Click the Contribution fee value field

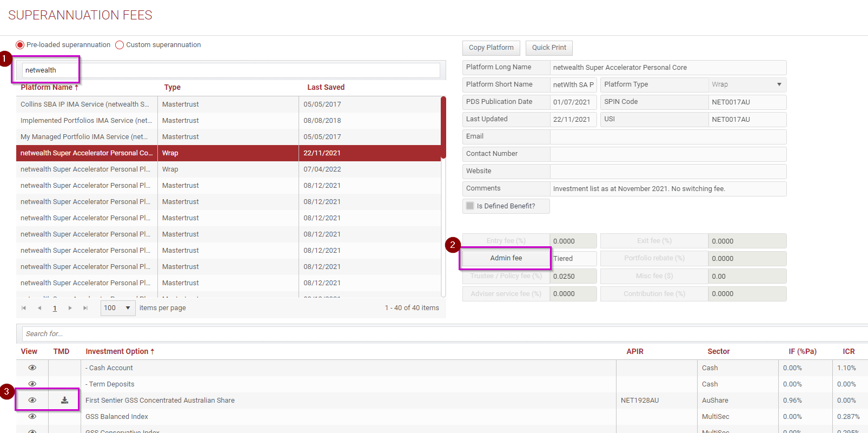click(x=747, y=294)
